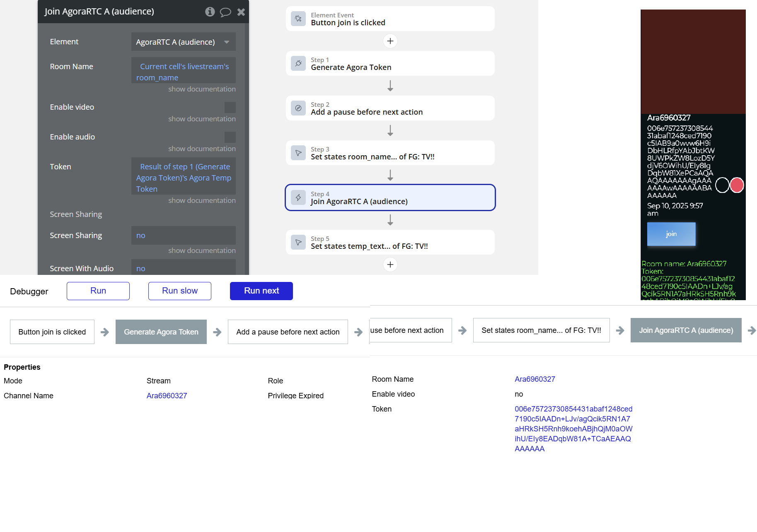Click the plus icon below Element Event

(390, 41)
